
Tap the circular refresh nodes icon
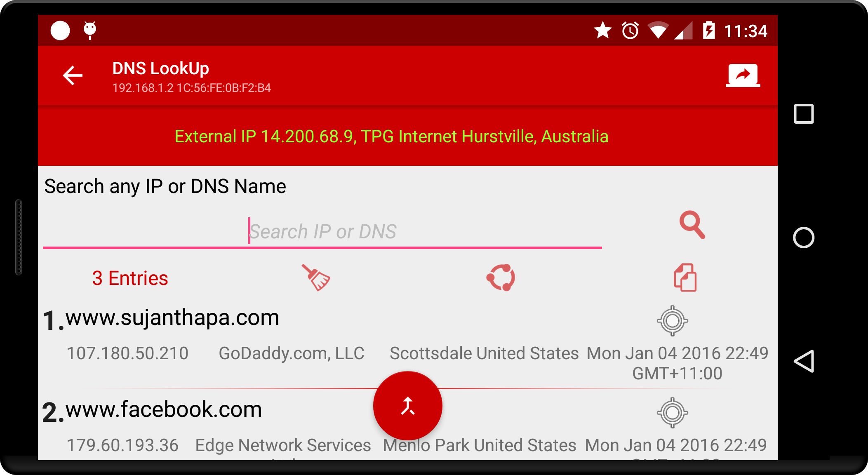(x=501, y=277)
